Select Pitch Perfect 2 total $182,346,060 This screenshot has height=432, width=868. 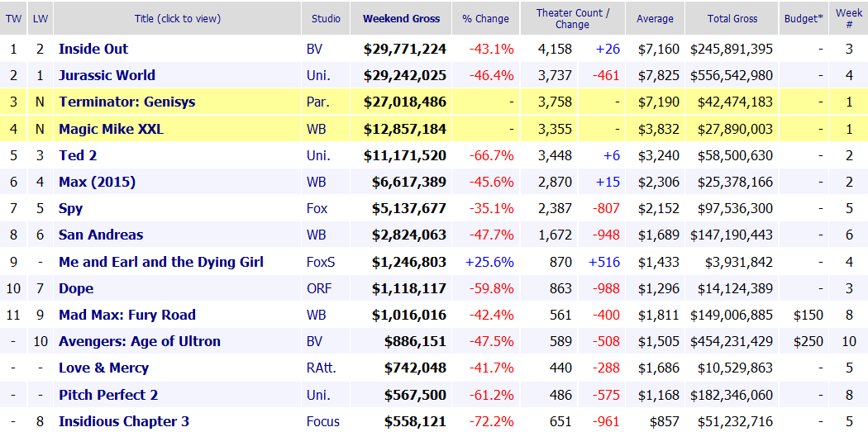[732, 395]
